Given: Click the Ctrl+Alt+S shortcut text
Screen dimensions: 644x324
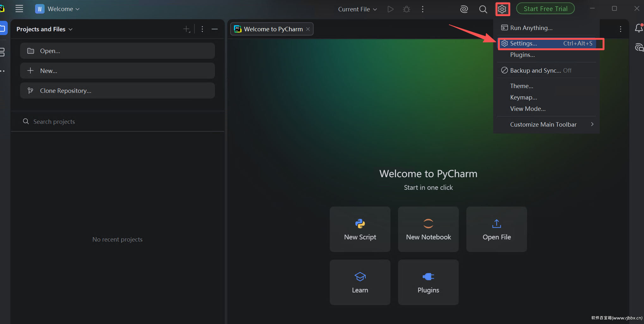Looking at the screenshot, I should click(578, 43).
